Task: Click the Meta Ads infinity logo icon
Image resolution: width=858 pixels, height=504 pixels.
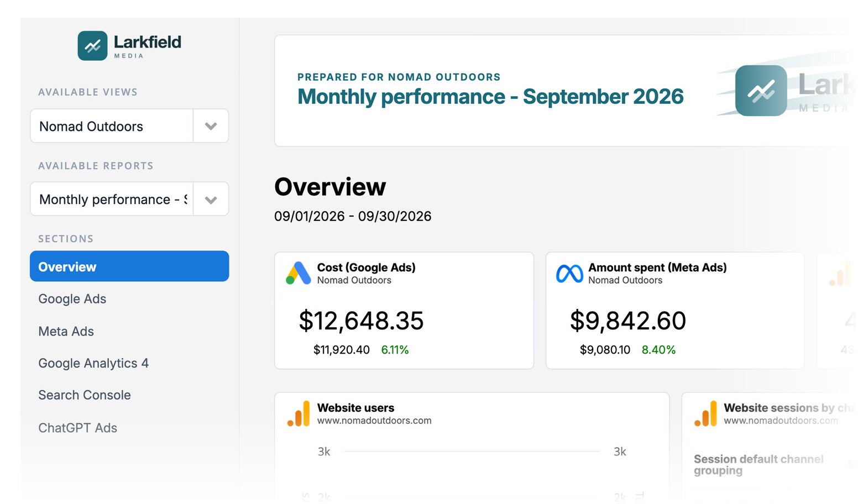Action: pos(569,274)
